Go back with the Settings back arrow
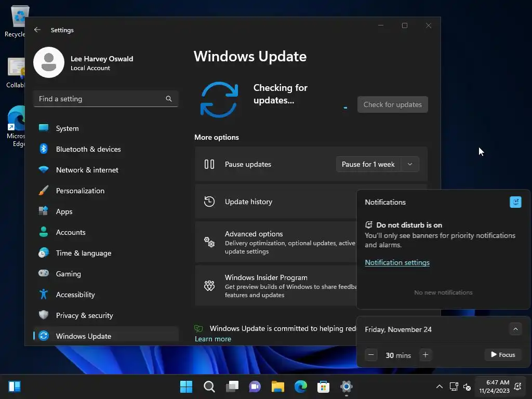The height and width of the screenshot is (399, 532). [37, 30]
